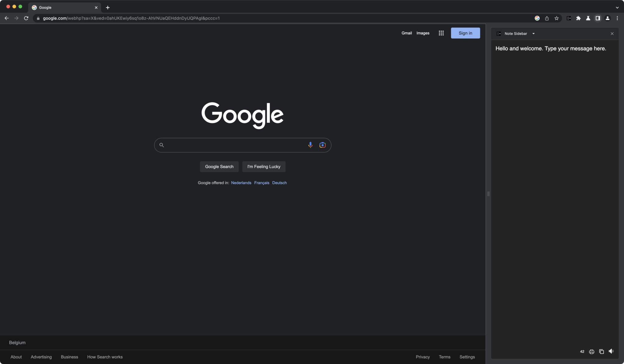Click the bookmark star icon in address bar
The image size is (624, 364).
(556, 18)
